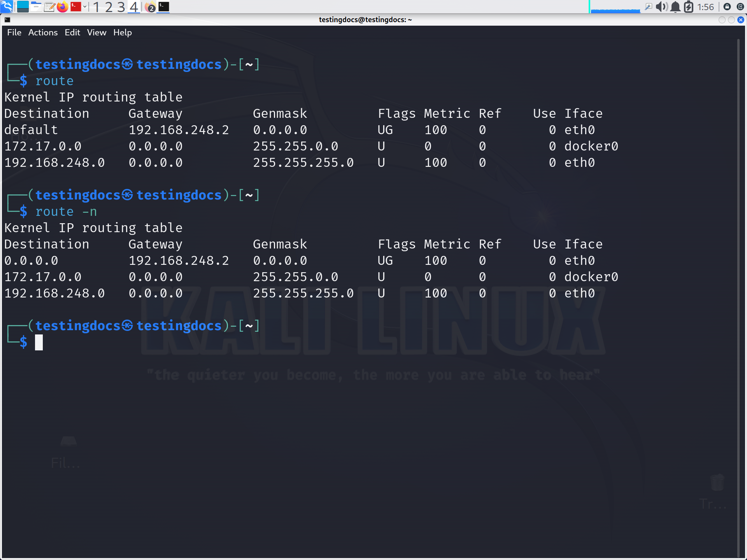The height and width of the screenshot is (560, 747).
Task: Open the red terminal emulator launcher
Action: (75, 7)
